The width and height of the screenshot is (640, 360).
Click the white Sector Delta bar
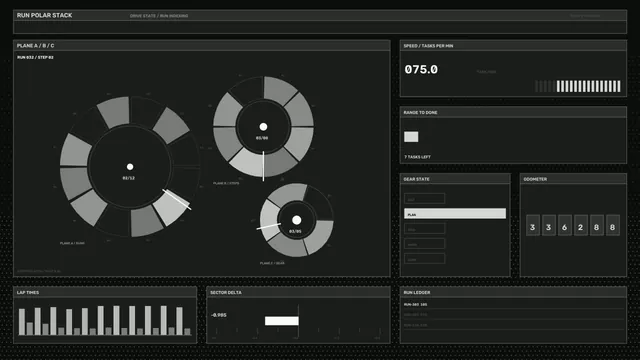[282, 321]
